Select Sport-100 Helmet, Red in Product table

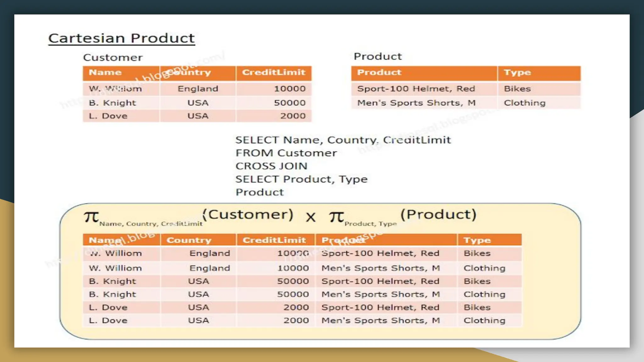tap(416, 89)
